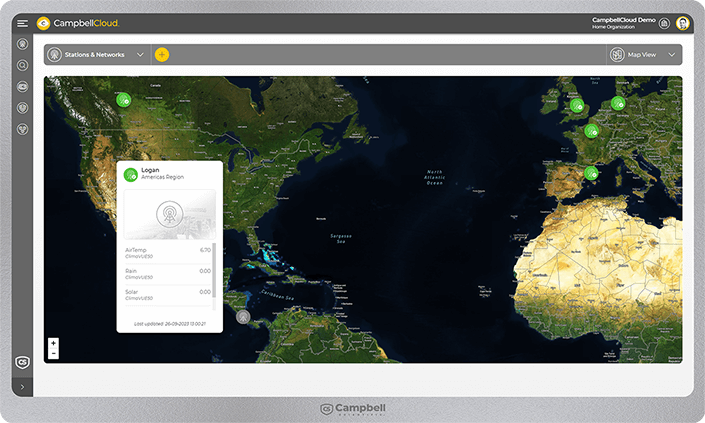
Task: Click the Logan station title in the popup
Action: click(x=150, y=170)
